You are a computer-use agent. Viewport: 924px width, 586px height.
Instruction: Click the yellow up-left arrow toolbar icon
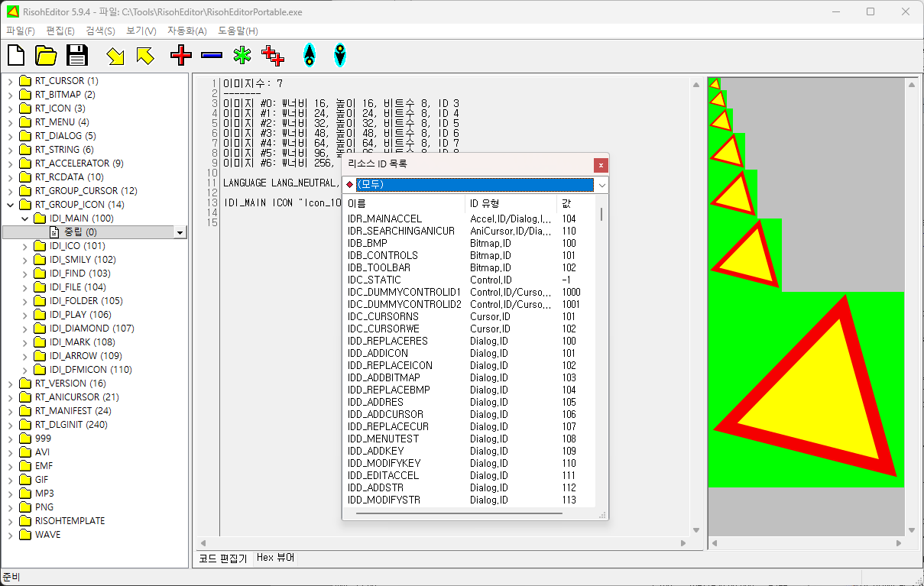click(144, 55)
